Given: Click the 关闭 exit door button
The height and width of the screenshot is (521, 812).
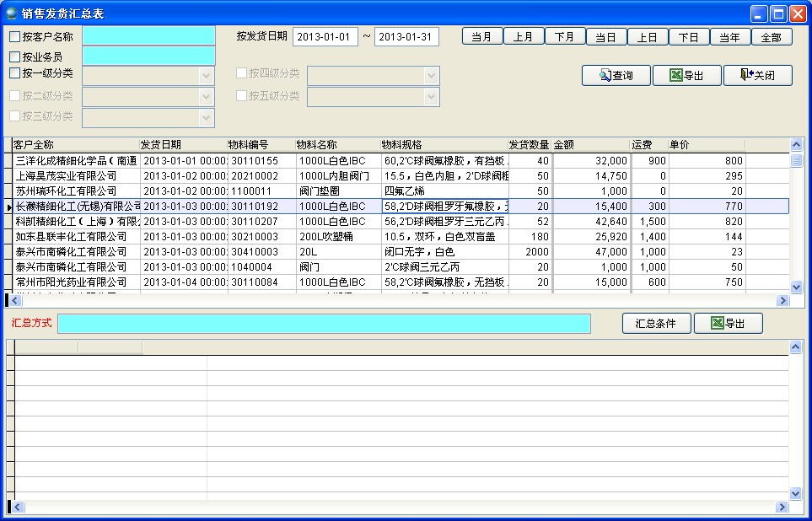Looking at the screenshot, I should pos(757,75).
